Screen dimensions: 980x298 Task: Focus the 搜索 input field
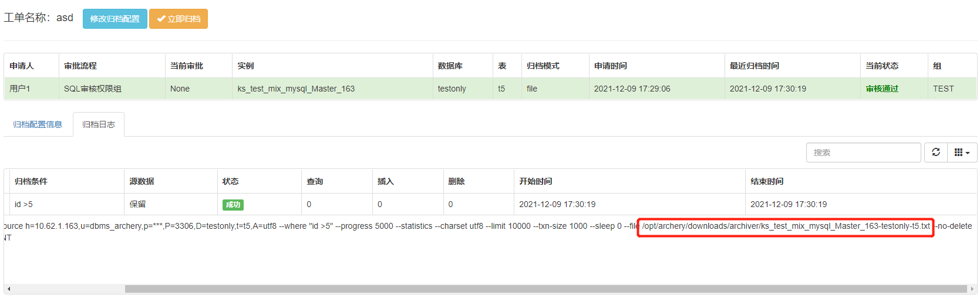[x=863, y=153]
